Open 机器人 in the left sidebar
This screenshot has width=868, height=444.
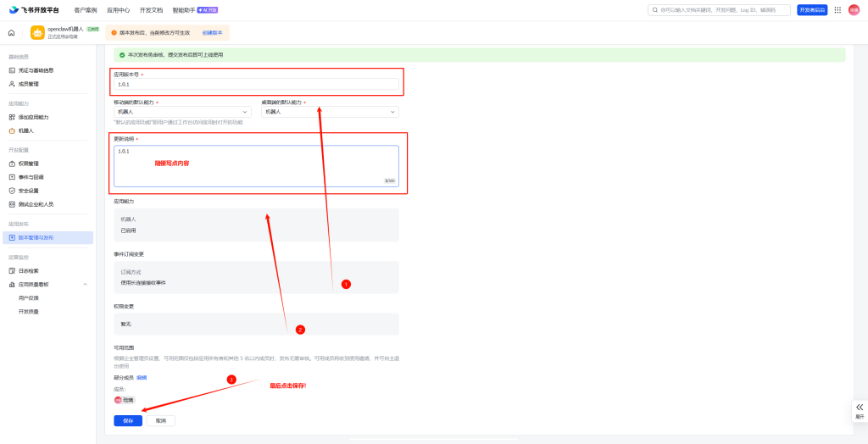tap(26, 130)
